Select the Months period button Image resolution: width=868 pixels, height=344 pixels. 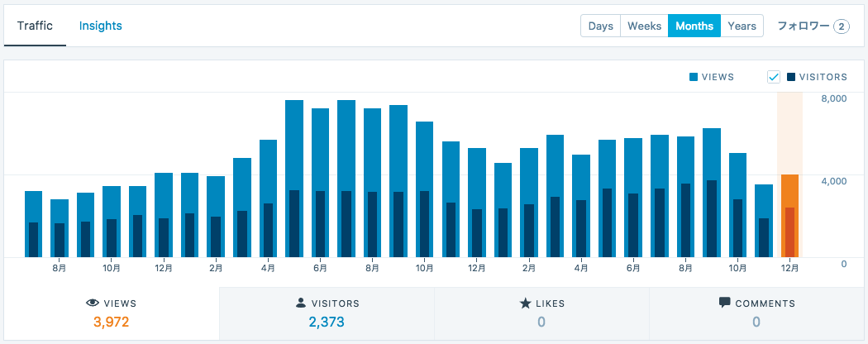(x=694, y=26)
